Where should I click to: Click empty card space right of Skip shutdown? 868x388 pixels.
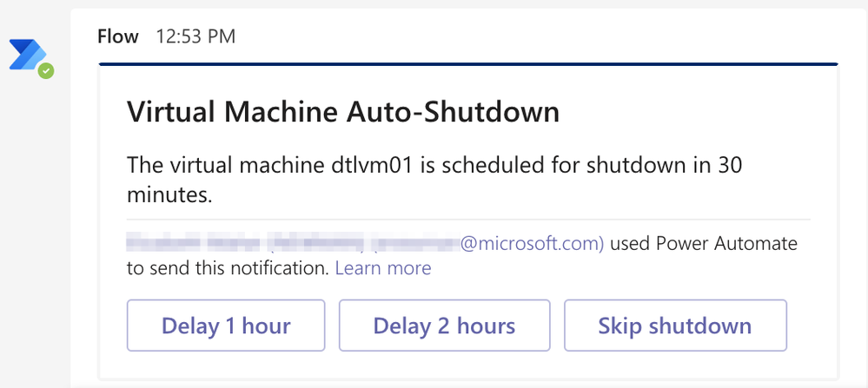tap(812, 326)
